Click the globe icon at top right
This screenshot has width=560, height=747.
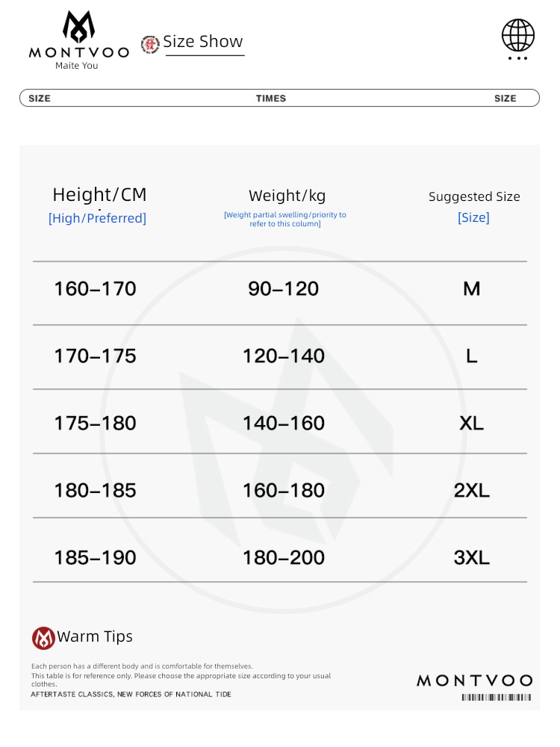[518, 35]
